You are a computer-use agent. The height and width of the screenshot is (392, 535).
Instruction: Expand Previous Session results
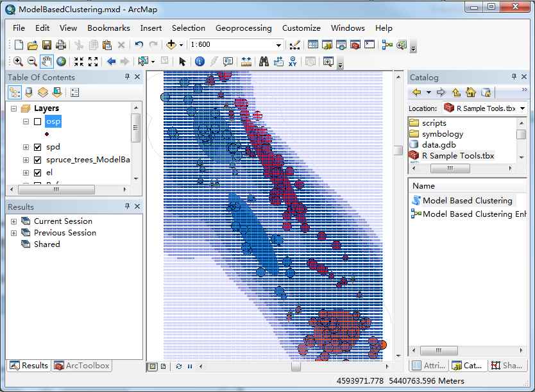(x=13, y=233)
